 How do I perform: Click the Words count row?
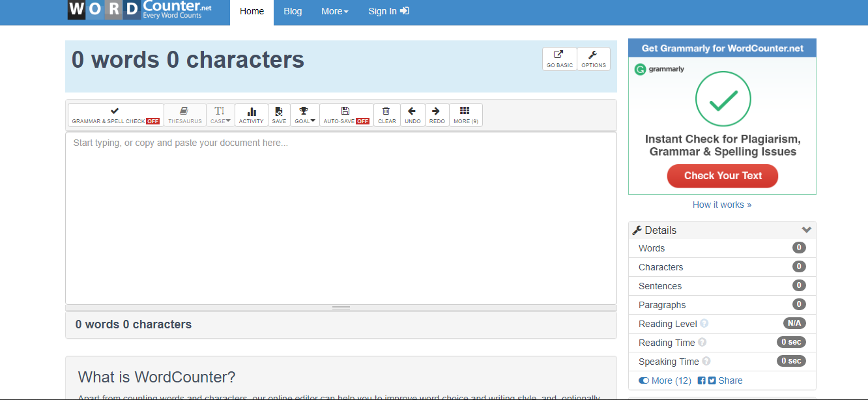[x=722, y=248]
